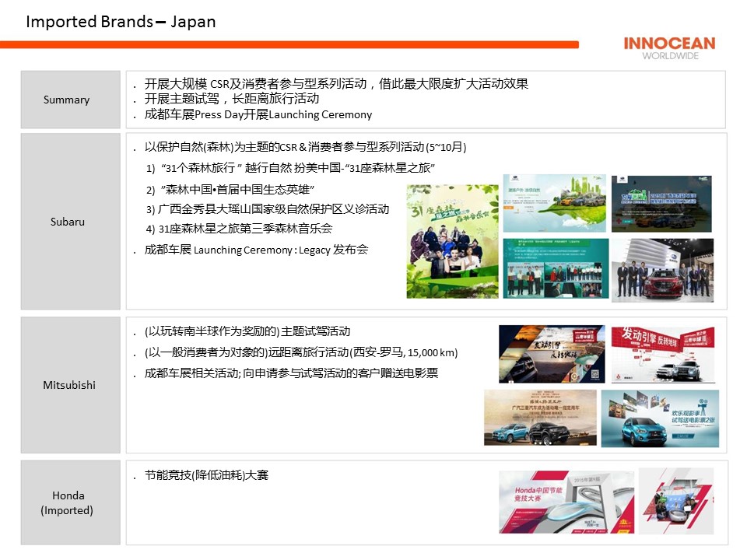Click the Subaru auto show stage photo

[662, 270]
